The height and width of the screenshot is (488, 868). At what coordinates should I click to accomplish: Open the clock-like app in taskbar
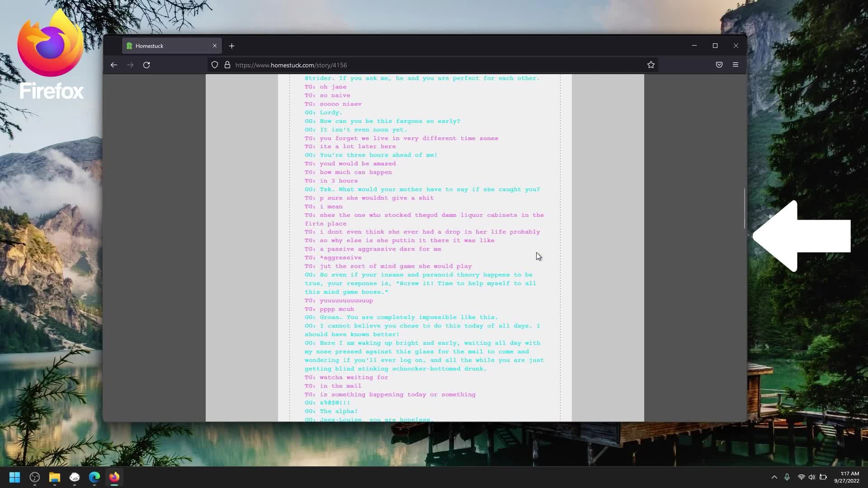pyautogui.click(x=35, y=477)
